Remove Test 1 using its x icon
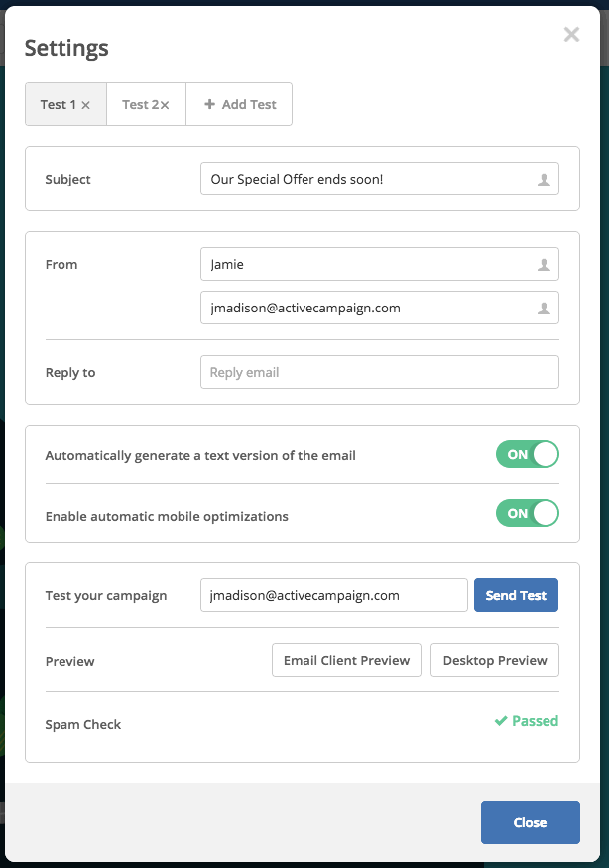The image size is (609, 868). [x=86, y=105]
